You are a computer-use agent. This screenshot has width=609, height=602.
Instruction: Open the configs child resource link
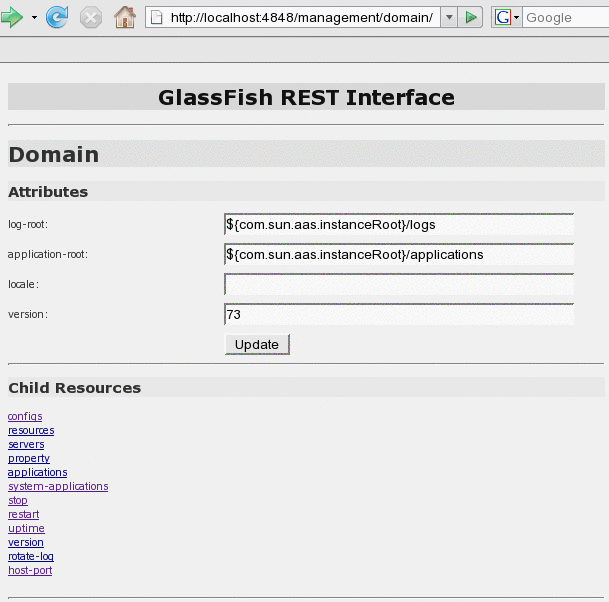tap(25, 416)
